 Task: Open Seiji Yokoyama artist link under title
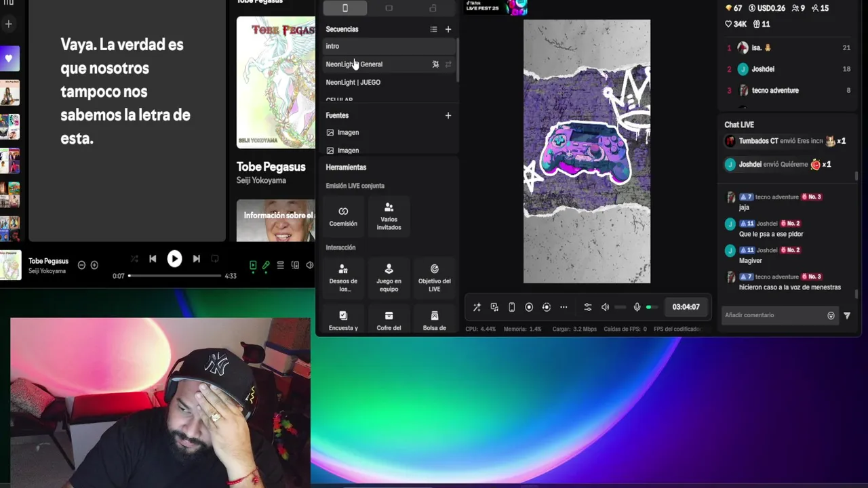pyautogui.click(x=261, y=180)
